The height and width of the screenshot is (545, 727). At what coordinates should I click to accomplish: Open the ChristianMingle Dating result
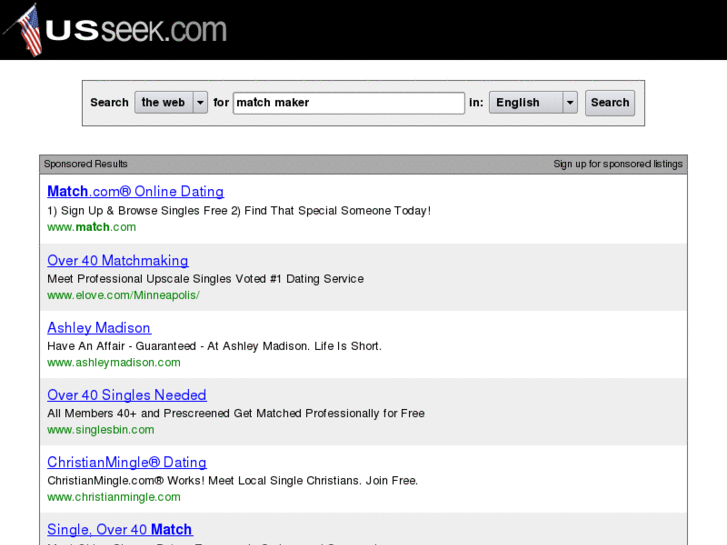click(126, 463)
